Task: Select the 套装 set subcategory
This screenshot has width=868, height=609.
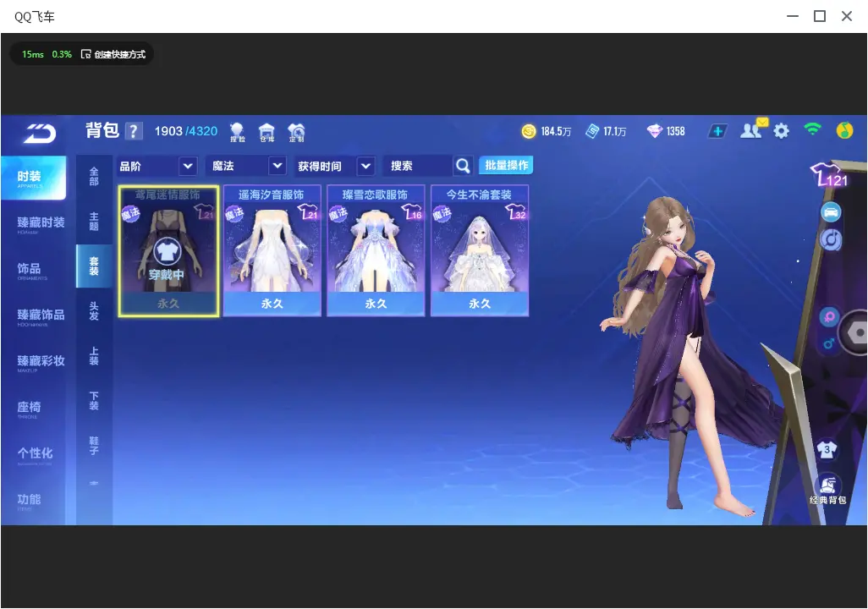Action: (94, 266)
